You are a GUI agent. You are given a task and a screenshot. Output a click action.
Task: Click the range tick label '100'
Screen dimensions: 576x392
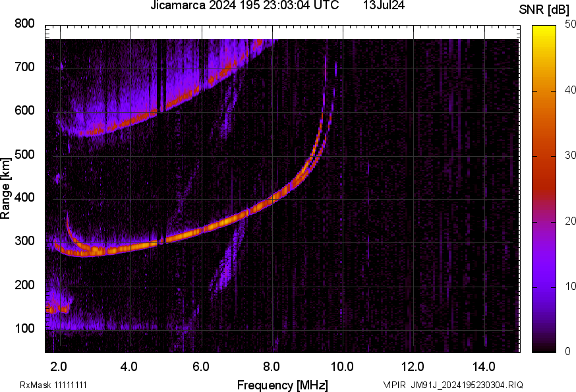24,328
